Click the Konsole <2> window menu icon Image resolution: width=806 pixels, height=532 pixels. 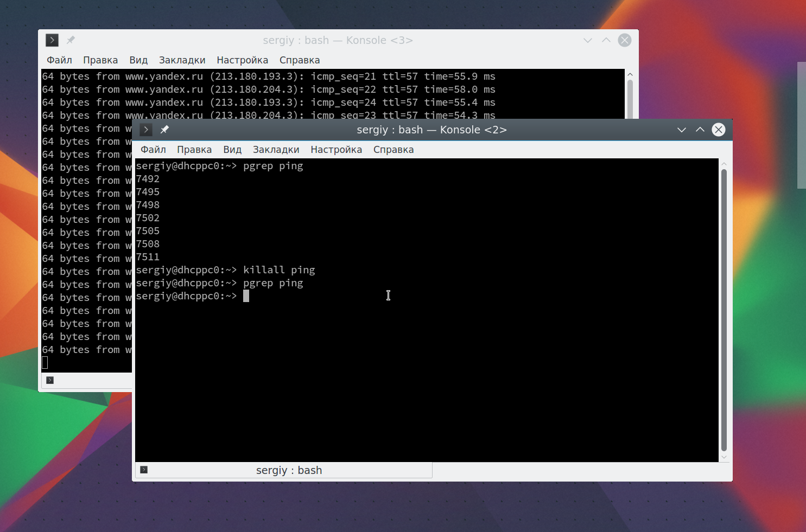(x=145, y=130)
